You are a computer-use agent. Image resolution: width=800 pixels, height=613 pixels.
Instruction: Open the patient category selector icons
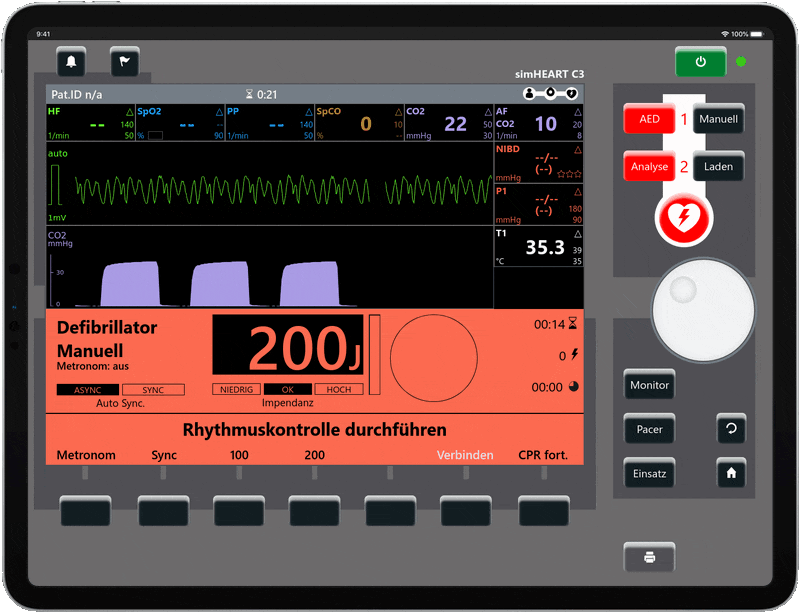point(550,93)
